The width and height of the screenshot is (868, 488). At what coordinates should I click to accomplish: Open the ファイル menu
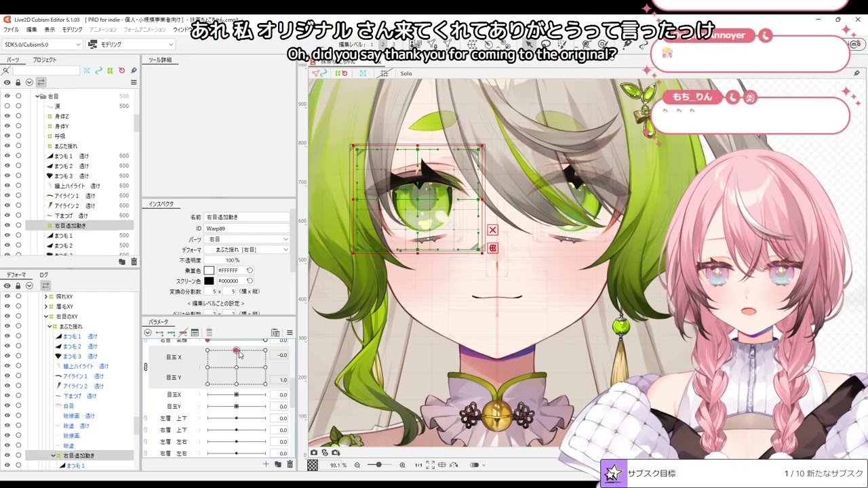(x=12, y=30)
